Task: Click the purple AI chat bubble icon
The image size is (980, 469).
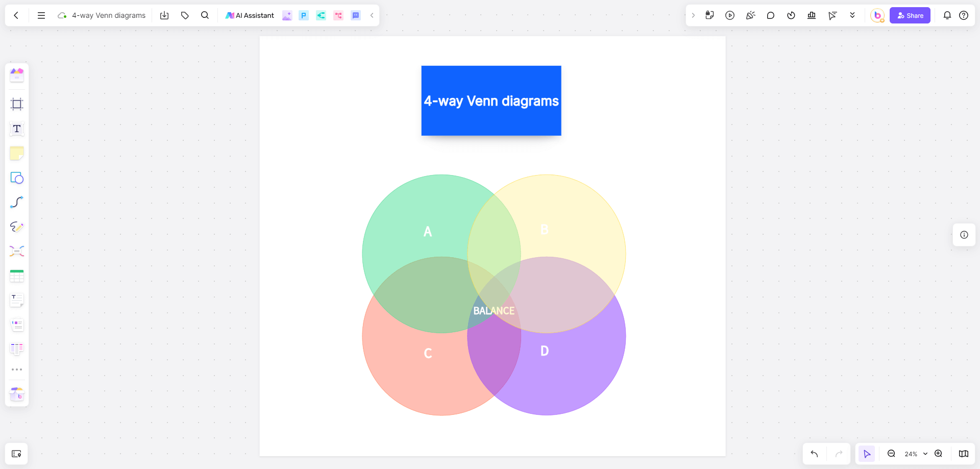Action: click(356, 15)
